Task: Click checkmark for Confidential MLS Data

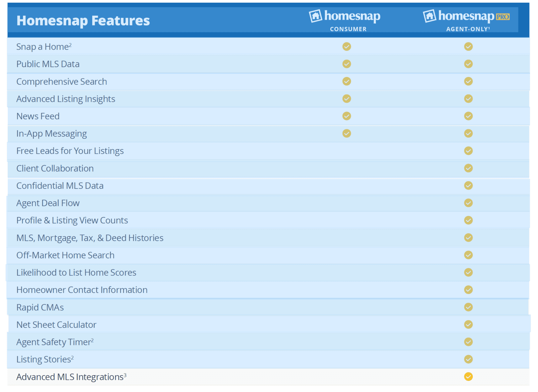Action: click(x=468, y=185)
